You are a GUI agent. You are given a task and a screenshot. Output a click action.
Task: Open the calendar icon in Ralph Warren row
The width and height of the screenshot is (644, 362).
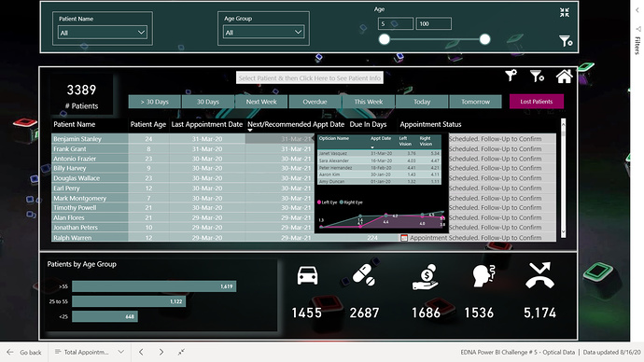coord(404,238)
